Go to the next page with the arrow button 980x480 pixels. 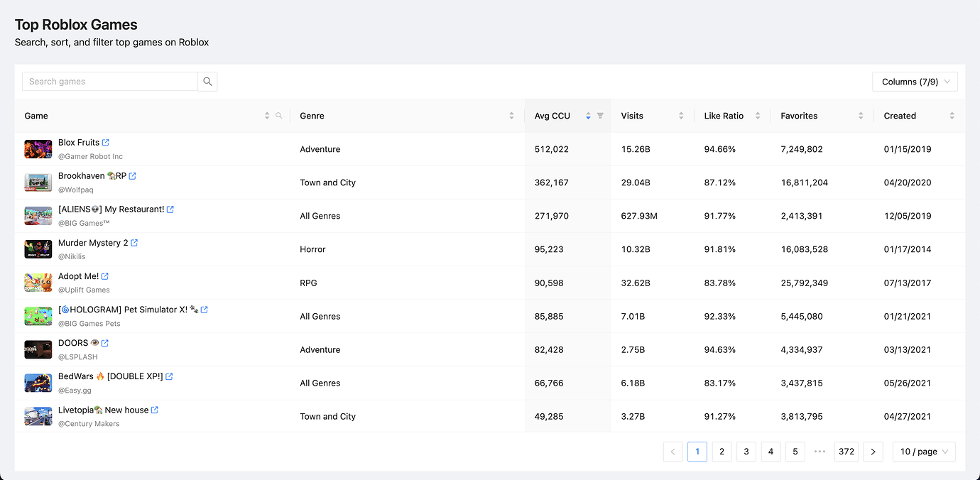pyautogui.click(x=873, y=452)
